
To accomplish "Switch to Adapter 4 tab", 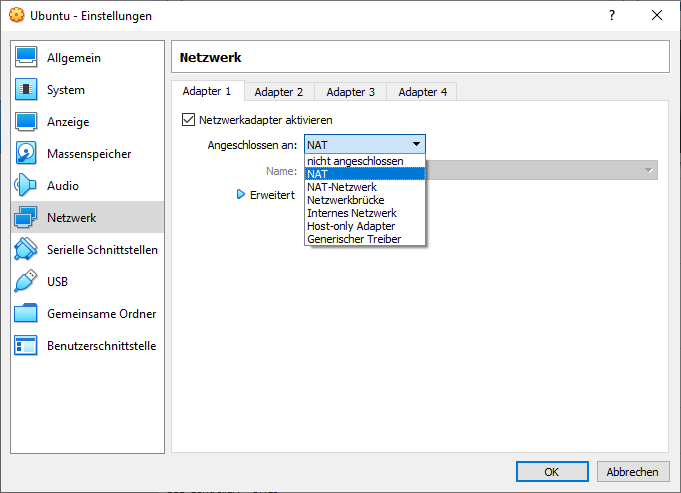I will tap(423, 92).
